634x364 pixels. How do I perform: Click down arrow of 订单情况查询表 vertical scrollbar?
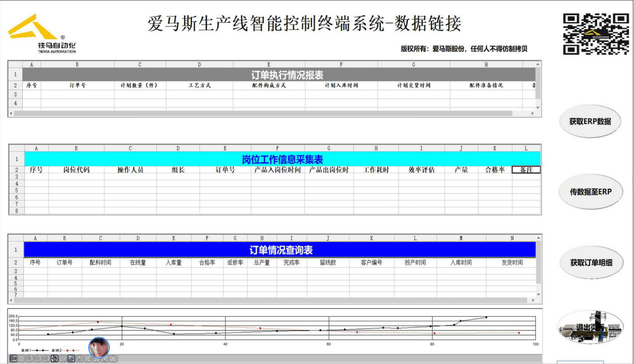(538, 294)
